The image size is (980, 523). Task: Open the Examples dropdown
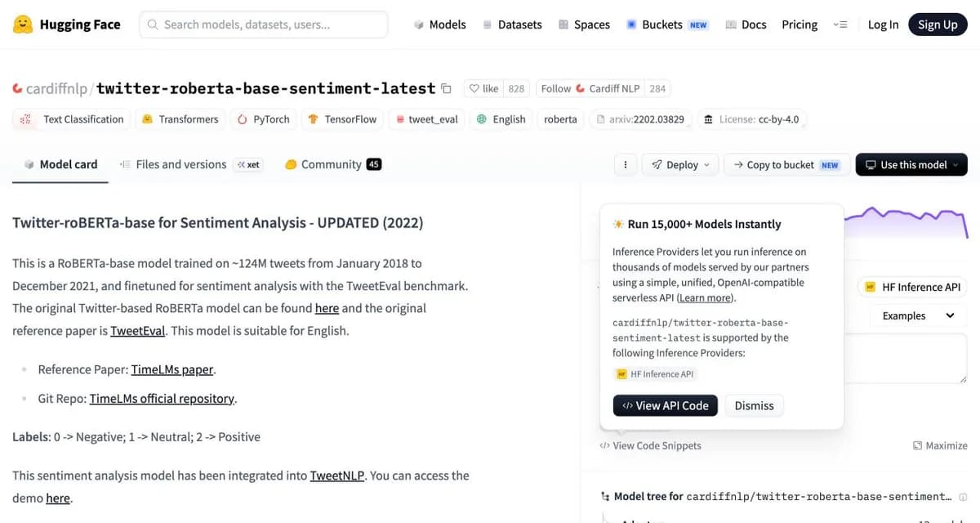click(918, 315)
